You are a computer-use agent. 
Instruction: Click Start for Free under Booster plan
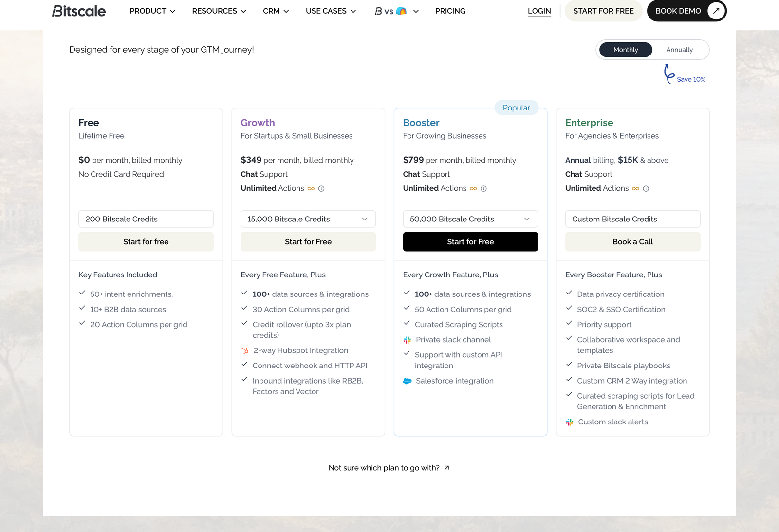(470, 242)
